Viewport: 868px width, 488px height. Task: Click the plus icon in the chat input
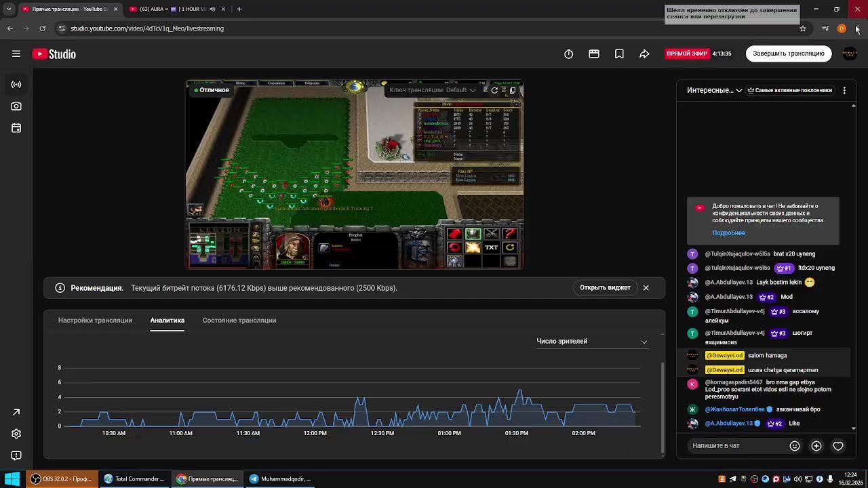(x=816, y=446)
